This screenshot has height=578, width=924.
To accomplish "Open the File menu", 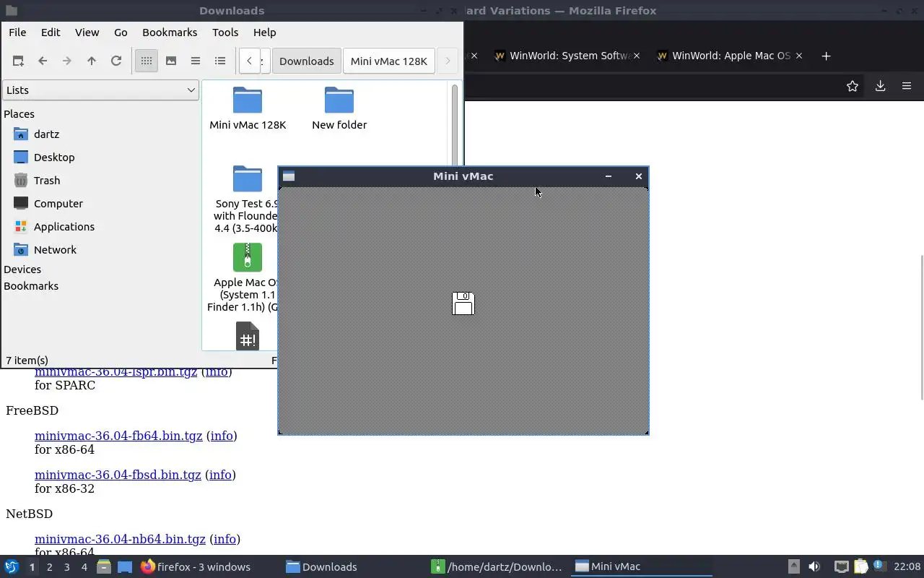I will pyautogui.click(x=17, y=32).
